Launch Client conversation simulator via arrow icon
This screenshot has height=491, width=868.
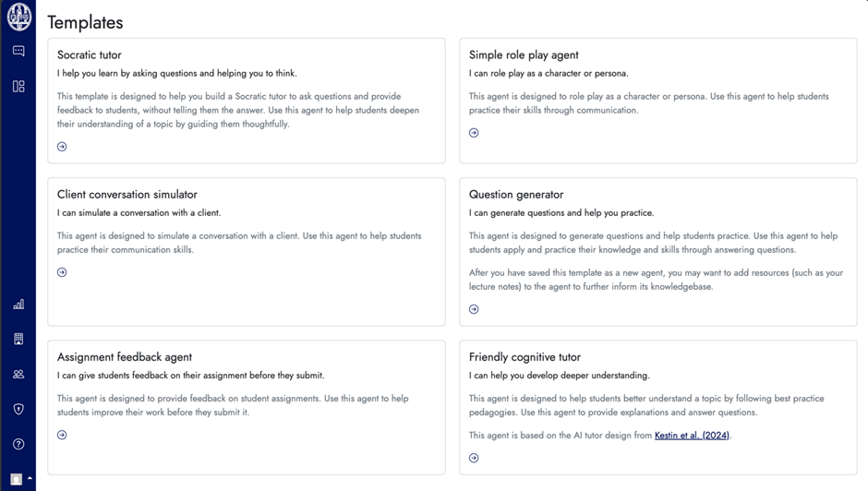click(62, 272)
